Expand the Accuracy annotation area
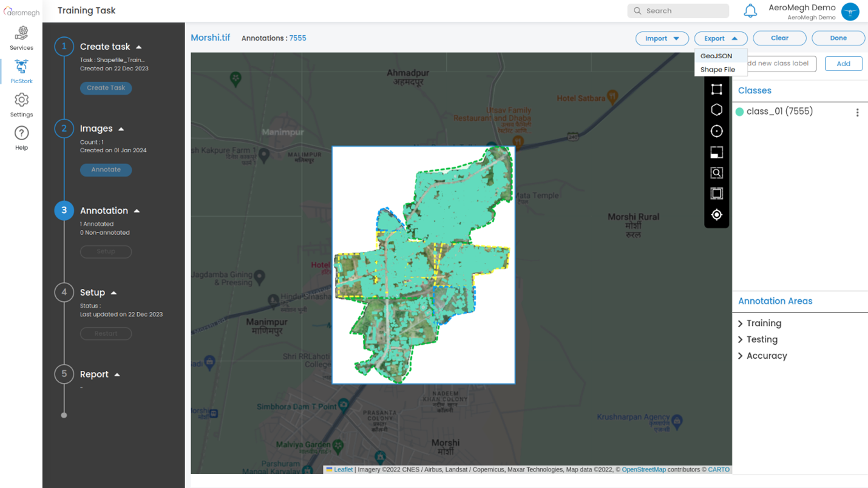 766,356
